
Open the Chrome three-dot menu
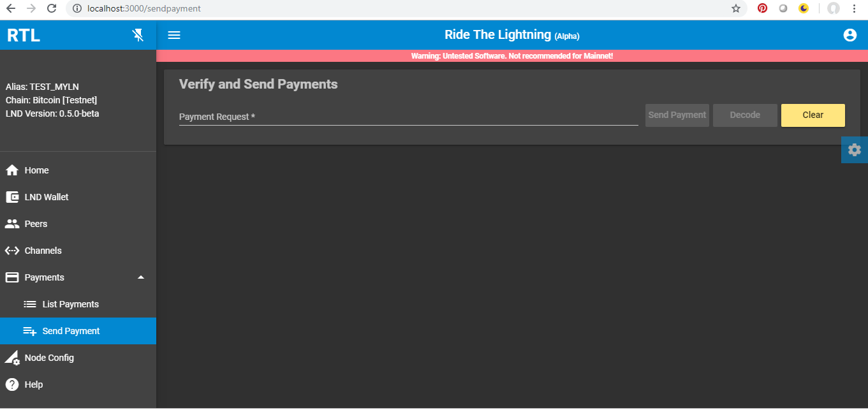854,8
